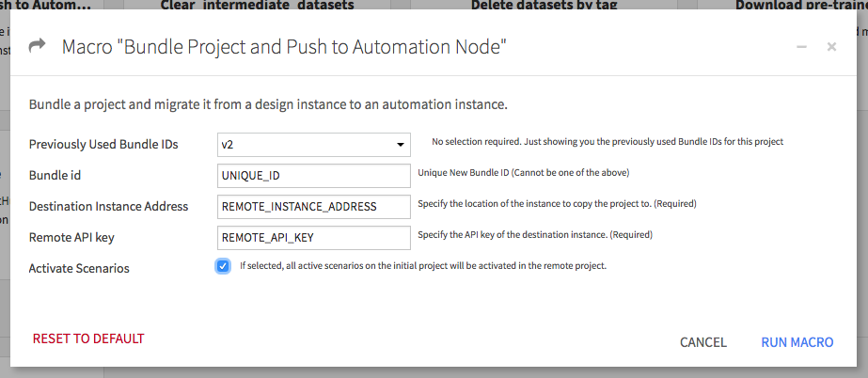Open Previously Used Bundle IDs dropdown
This screenshot has width=868, height=378.
pos(314,145)
